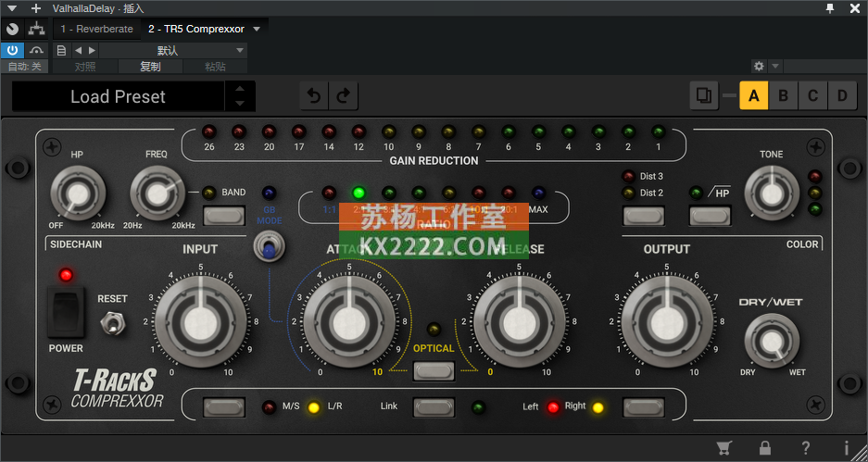Click the yellow L/R mode LED
The height and width of the screenshot is (462, 868).
tap(314, 407)
